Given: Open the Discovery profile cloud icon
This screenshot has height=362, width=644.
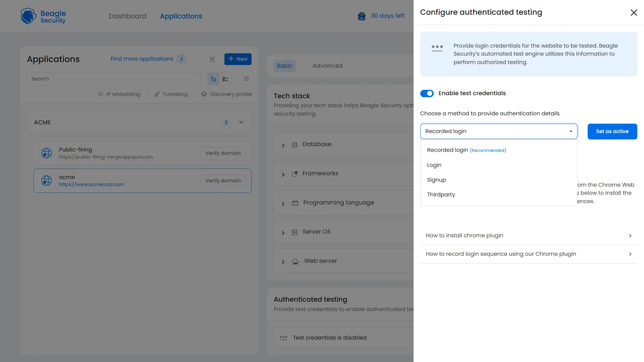Looking at the screenshot, I should click(204, 94).
